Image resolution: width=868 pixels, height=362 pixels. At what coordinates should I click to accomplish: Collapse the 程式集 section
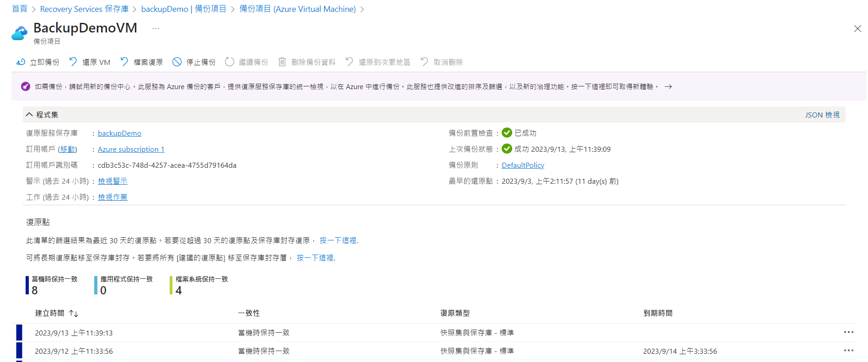pos(29,115)
